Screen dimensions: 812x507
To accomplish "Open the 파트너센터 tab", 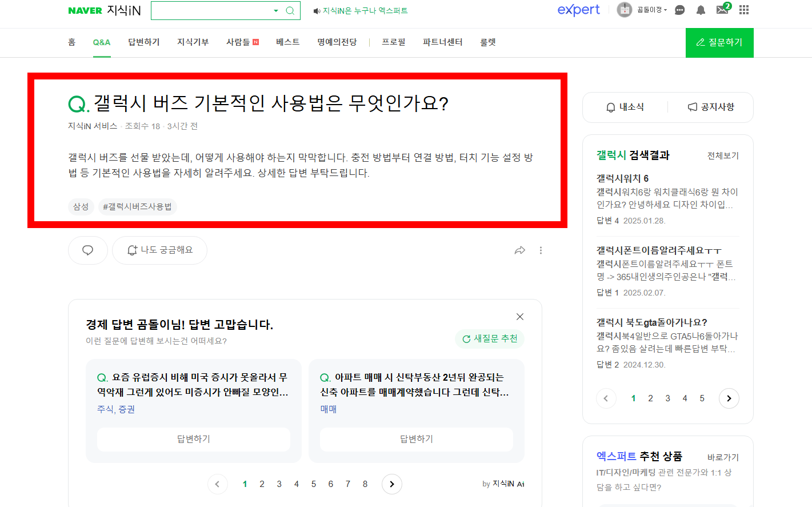I will pyautogui.click(x=443, y=42).
